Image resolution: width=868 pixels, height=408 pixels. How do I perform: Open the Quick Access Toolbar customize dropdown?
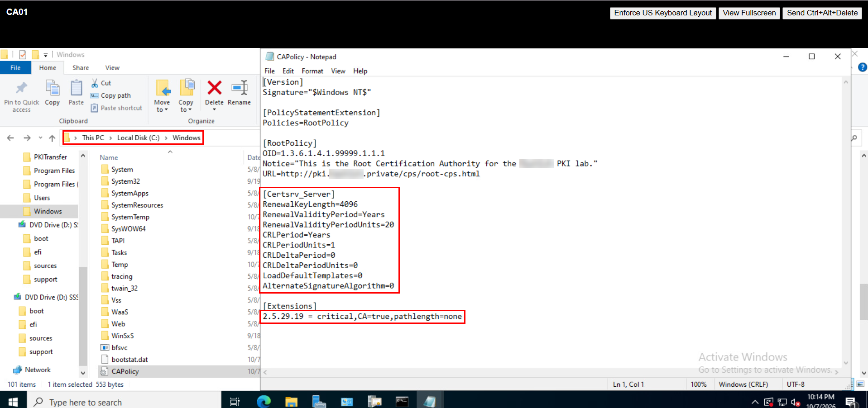tap(45, 55)
